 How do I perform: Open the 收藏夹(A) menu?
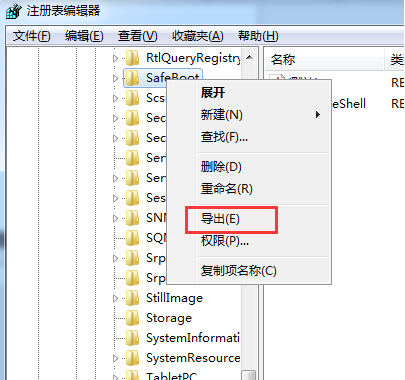pos(198,36)
